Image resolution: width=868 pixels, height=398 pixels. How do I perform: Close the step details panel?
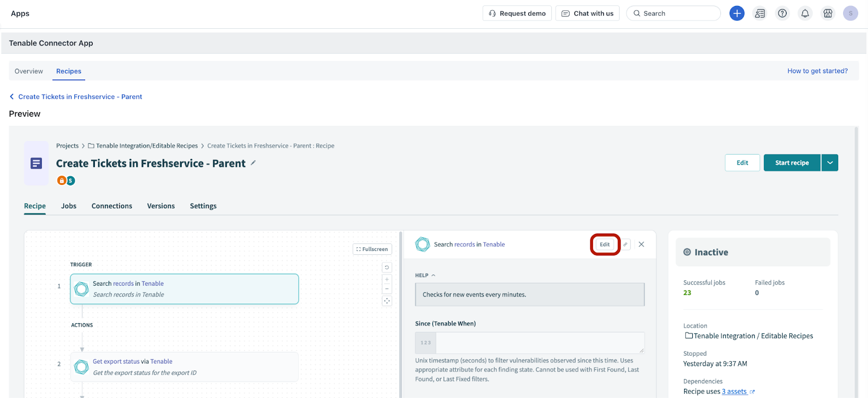(x=641, y=245)
